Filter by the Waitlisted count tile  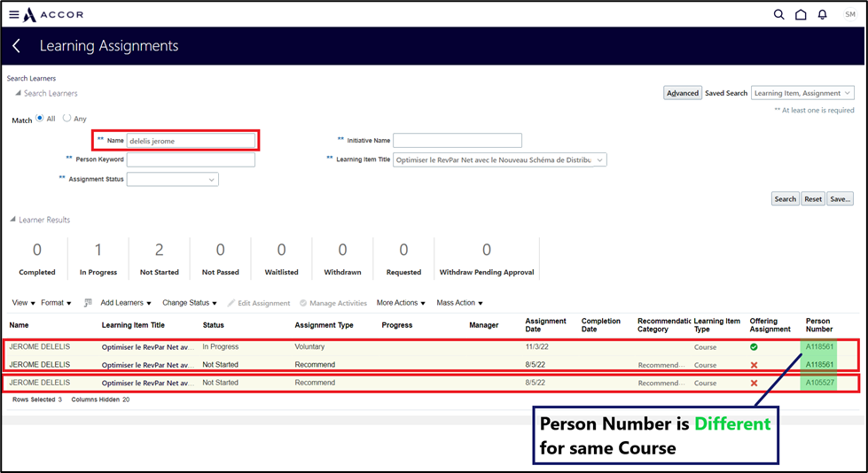[x=281, y=259]
